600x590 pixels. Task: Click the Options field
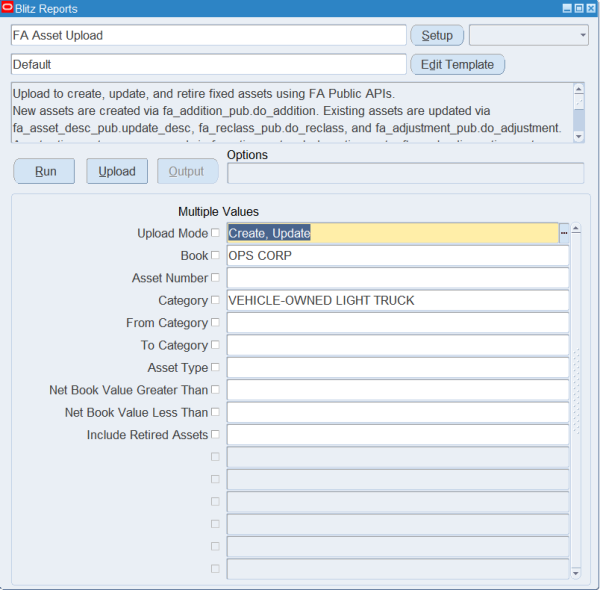click(406, 173)
